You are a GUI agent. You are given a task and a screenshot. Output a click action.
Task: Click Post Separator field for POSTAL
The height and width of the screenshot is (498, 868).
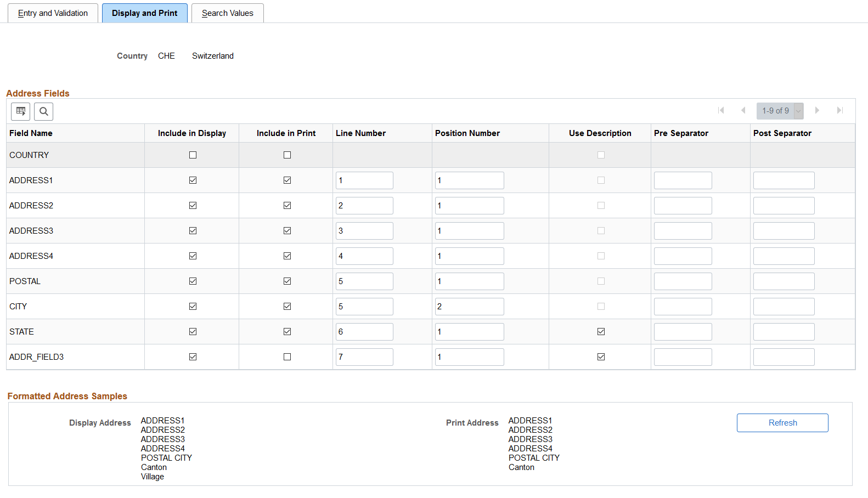click(x=784, y=281)
